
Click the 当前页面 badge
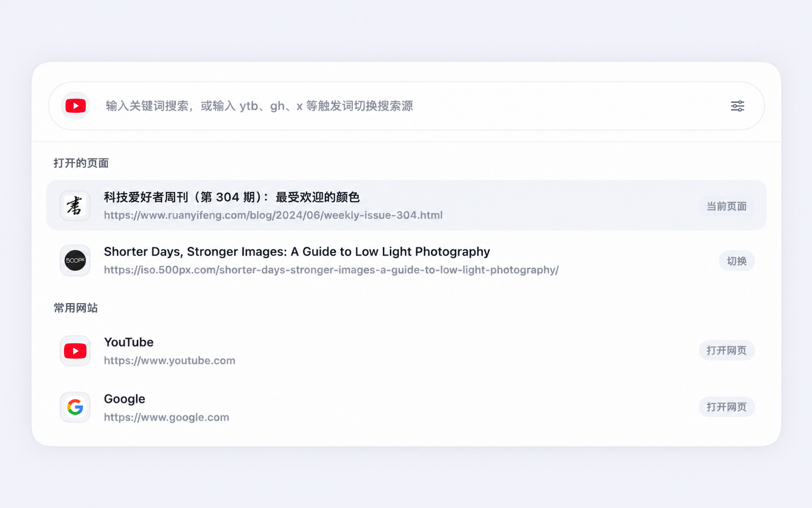pyautogui.click(x=726, y=206)
